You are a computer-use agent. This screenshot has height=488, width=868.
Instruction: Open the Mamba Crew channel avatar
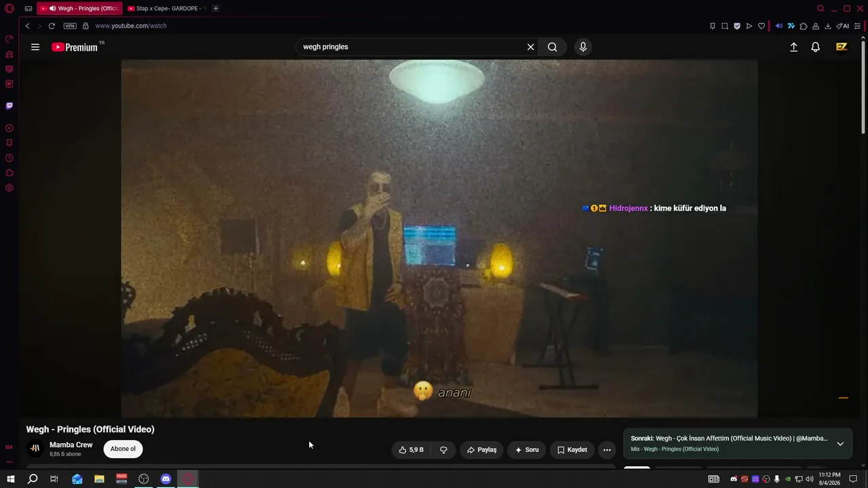35,449
